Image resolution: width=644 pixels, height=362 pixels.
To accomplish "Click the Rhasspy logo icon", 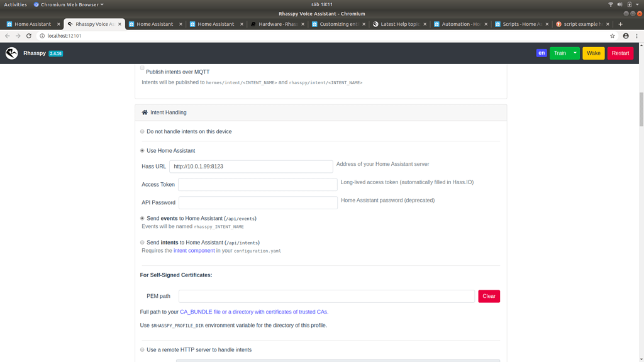I will [11, 53].
